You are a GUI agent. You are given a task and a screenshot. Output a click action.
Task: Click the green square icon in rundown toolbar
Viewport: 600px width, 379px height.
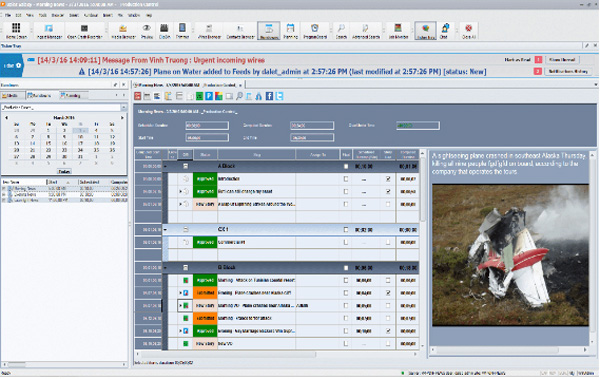(x=199, y=96)
